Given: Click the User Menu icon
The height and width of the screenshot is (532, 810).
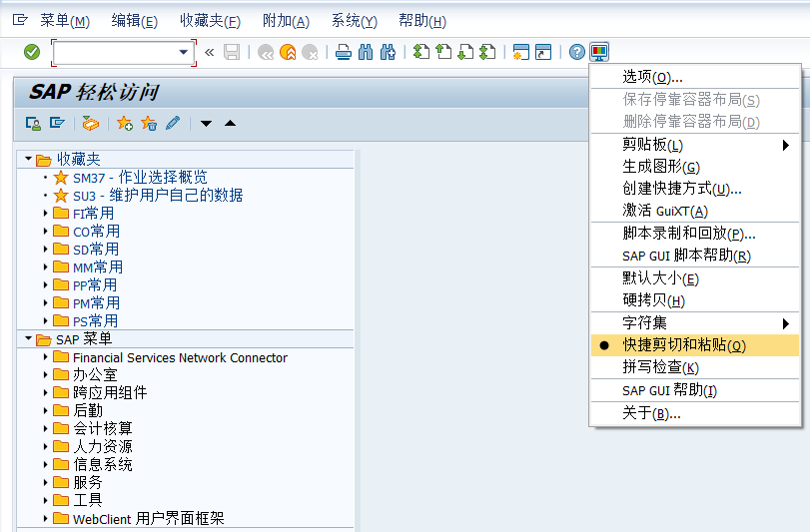Looking at the screenshot, I should [x=33, y=124].
